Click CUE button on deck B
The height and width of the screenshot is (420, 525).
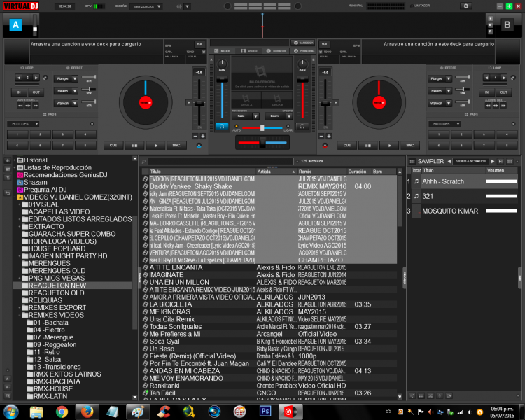pos(347,146)
